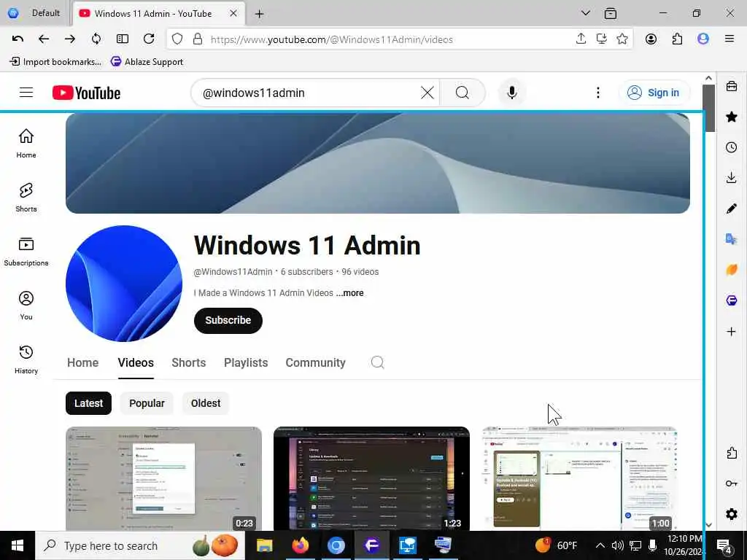Close the Windows 11 Admin YouTube tab
The width and height of the screenshot is (747, 560).
coord(233,13)
